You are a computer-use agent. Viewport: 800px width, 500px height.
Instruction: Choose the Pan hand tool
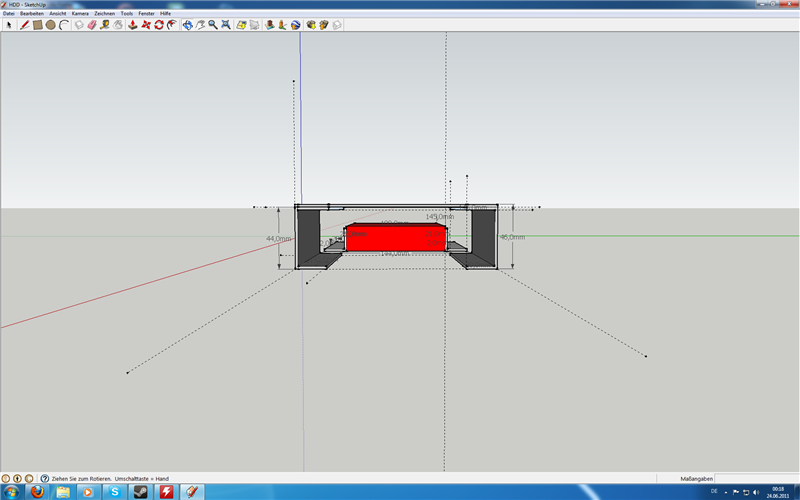click(x=200, y=25)
